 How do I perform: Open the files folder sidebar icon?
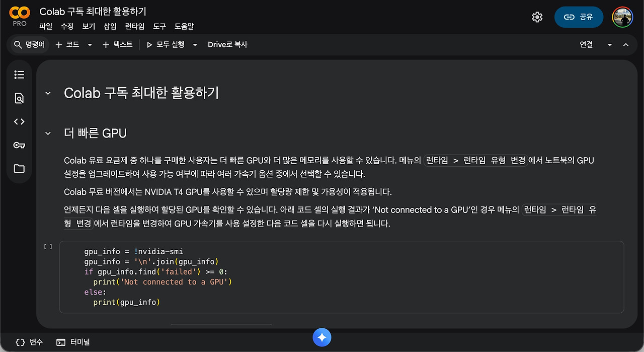pyautogui.click(x=19, y=169)
